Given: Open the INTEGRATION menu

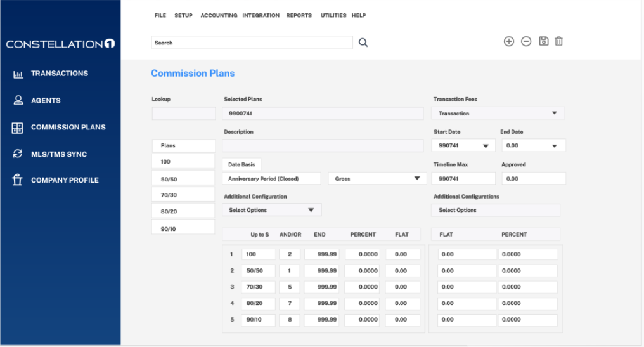Looking at the screenshot, I should tap(261, 15).
